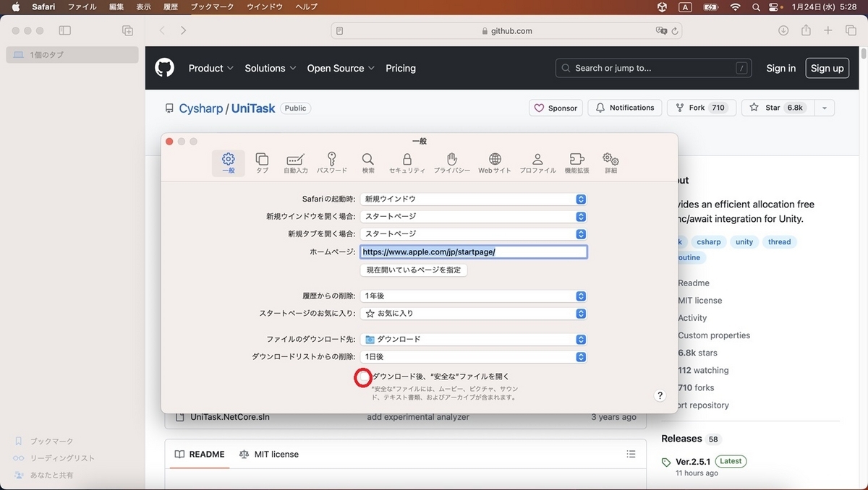This screenshot has width=868, height=490.
Task: Go back with the toolbar back arrow
Action: tap(162, 30)
